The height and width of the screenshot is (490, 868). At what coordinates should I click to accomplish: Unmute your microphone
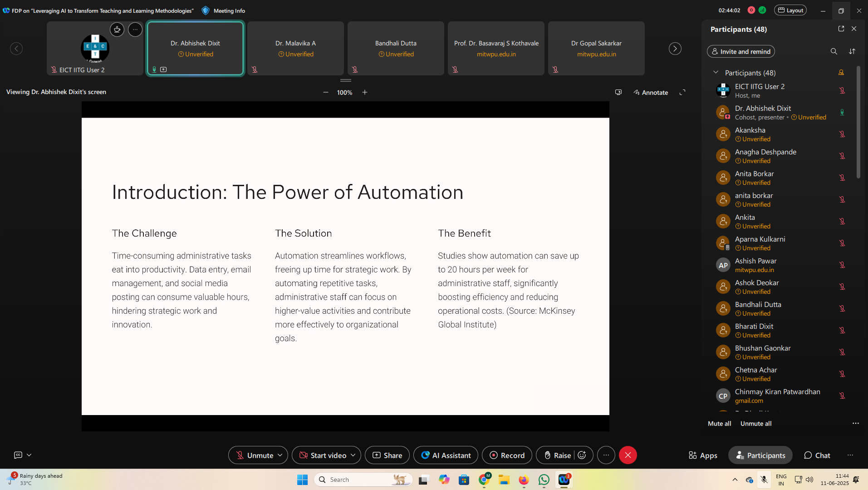[254, 455]
